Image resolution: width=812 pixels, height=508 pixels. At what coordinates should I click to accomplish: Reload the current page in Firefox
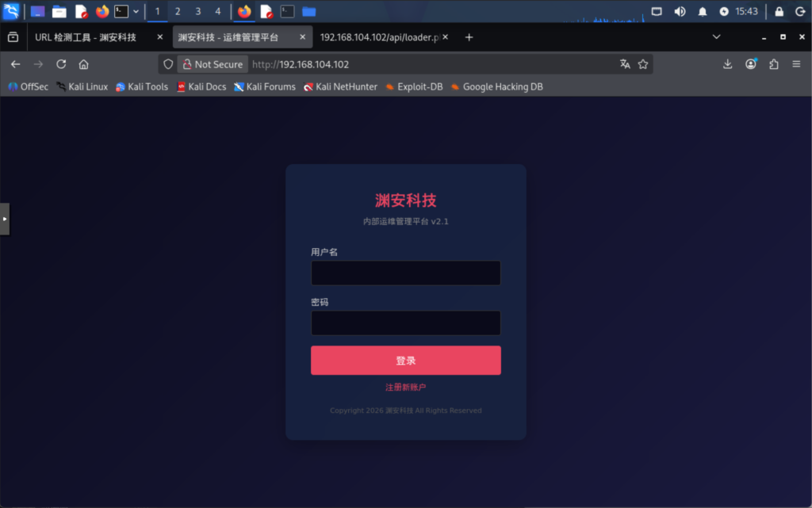pyautogui.click(x=61, y=64)
